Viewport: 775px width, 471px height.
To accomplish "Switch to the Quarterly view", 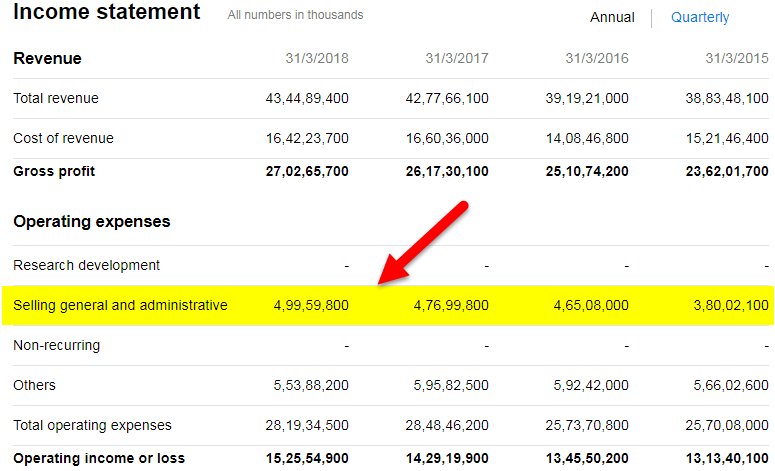I will (700, 17).
